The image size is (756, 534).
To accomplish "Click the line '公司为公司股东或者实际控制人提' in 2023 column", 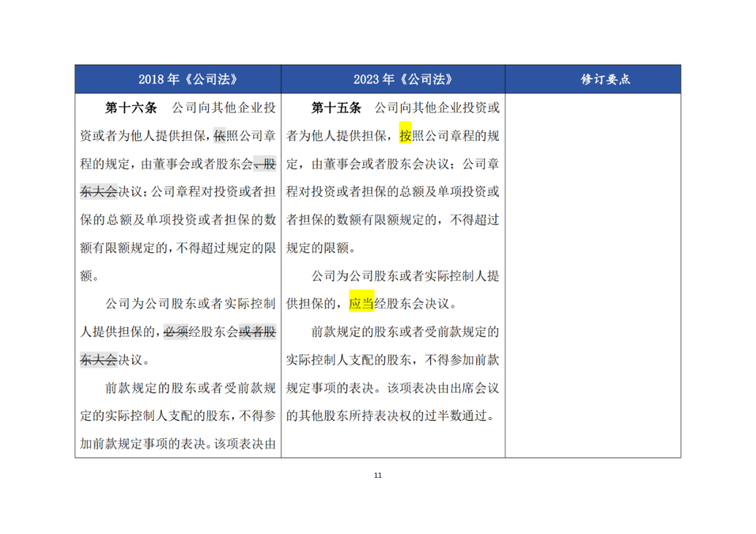I will point(405,276).
